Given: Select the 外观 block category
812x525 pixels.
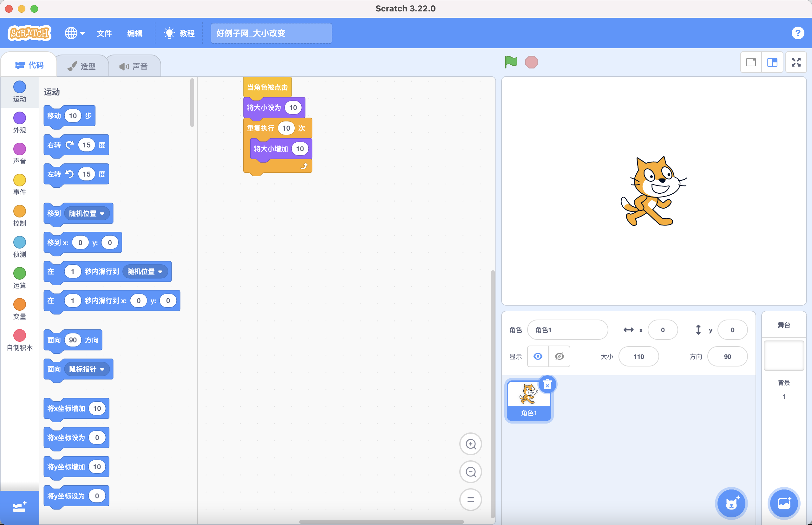Looking at the screenshot, I should (19, 122).
